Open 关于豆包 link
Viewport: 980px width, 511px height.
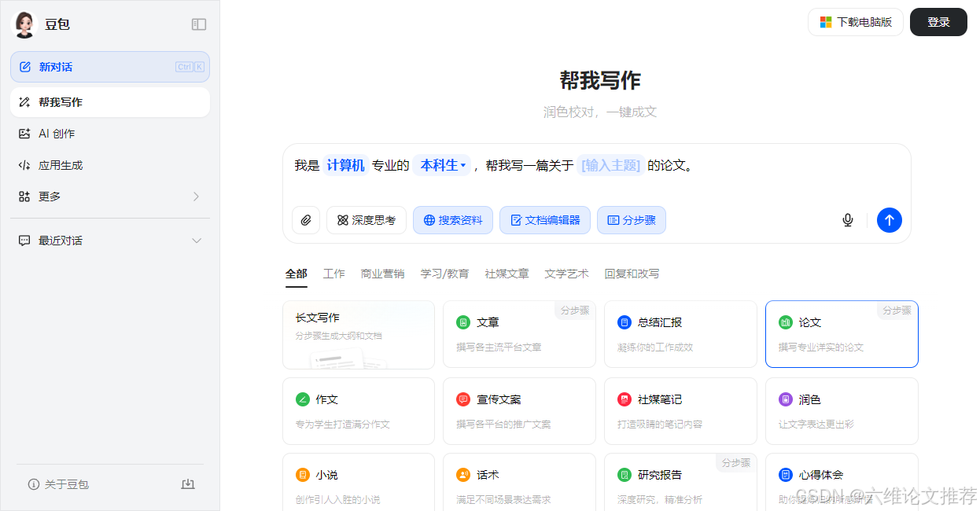(x=67, y=484)
